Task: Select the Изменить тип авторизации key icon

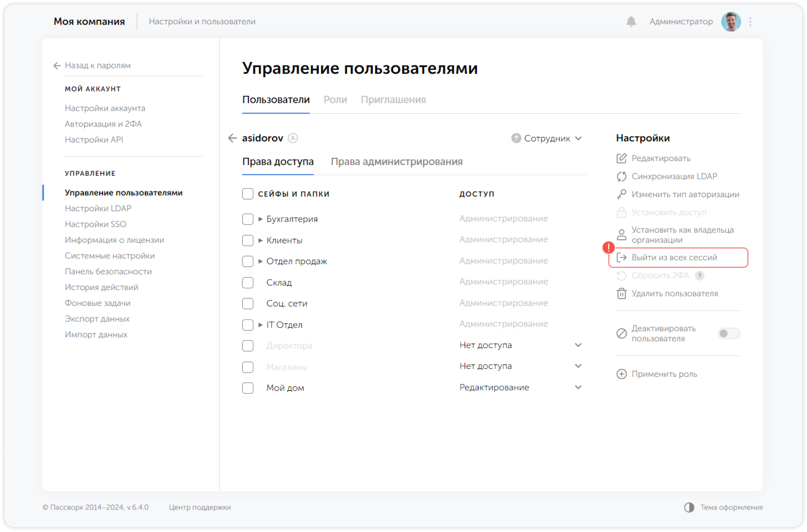Action: click(621, 195)
